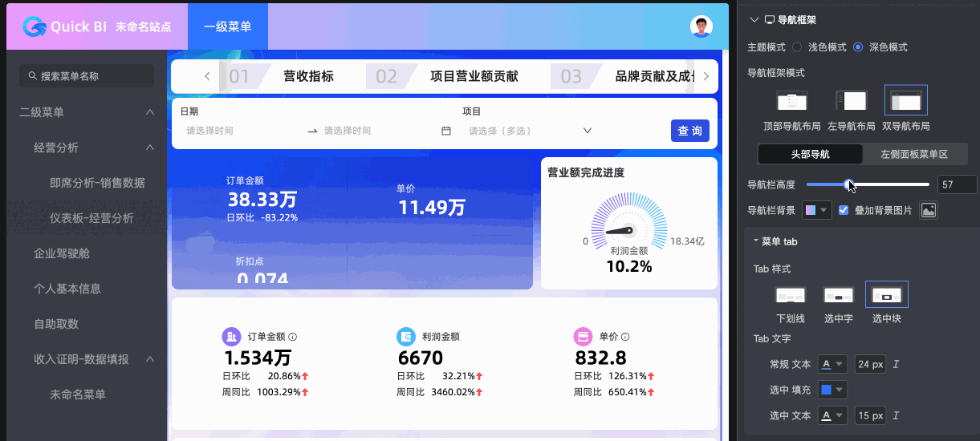
Task: Toggle italic for 常规 文本
Action: pyautogui.click(x=896, y=364)
